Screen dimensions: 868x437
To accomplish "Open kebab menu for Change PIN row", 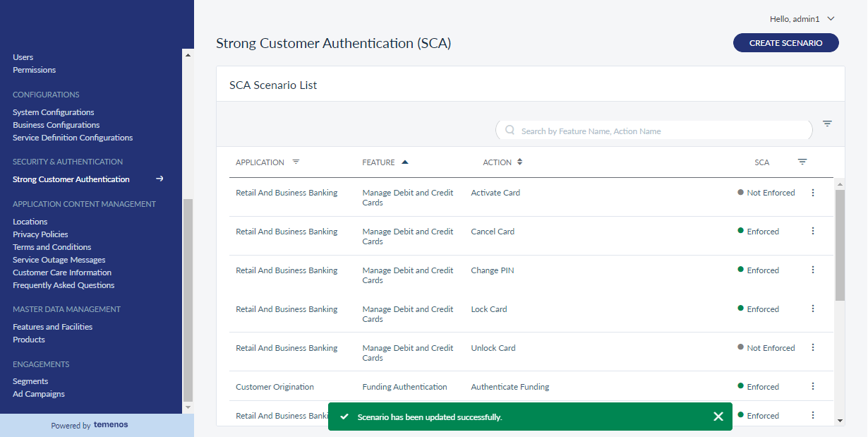I will tap(813, 270).
